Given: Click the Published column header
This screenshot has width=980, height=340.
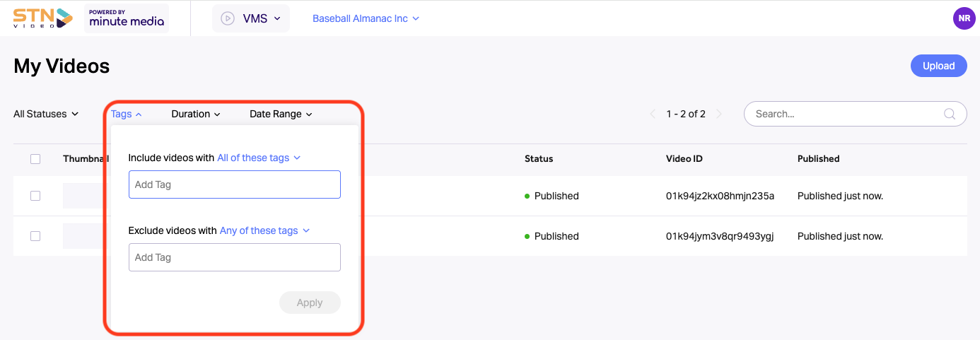Looking at the screenshot, I should point(819,159).
